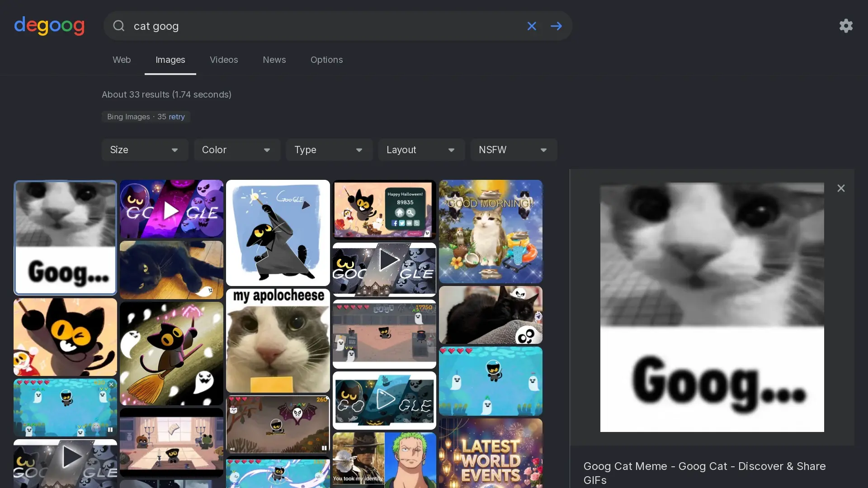Screen dimensions: 868x488
Task: Close the image preview panel
Action: 841,188
